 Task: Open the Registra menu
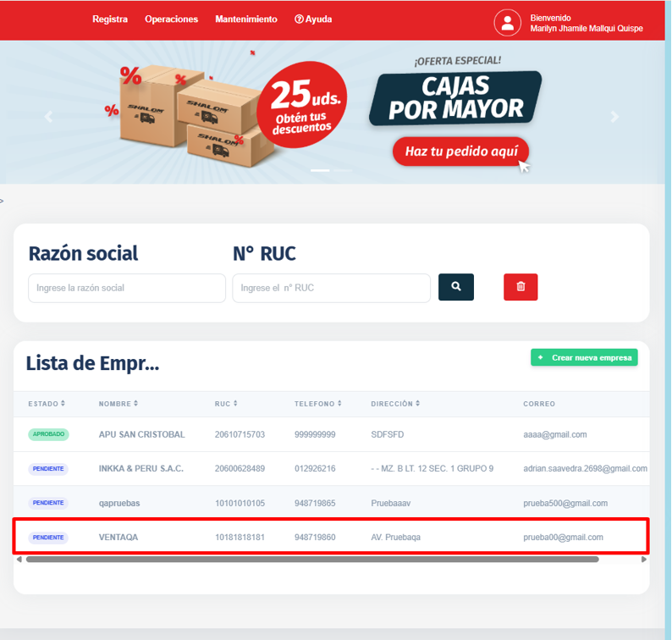tap(110, 19)
